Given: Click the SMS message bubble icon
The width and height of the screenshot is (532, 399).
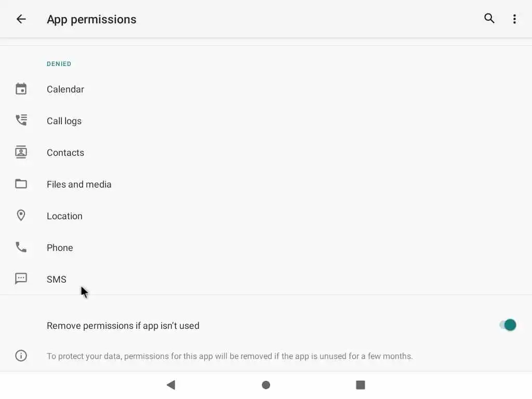Looking at the screenshot, I should point(21,278).
